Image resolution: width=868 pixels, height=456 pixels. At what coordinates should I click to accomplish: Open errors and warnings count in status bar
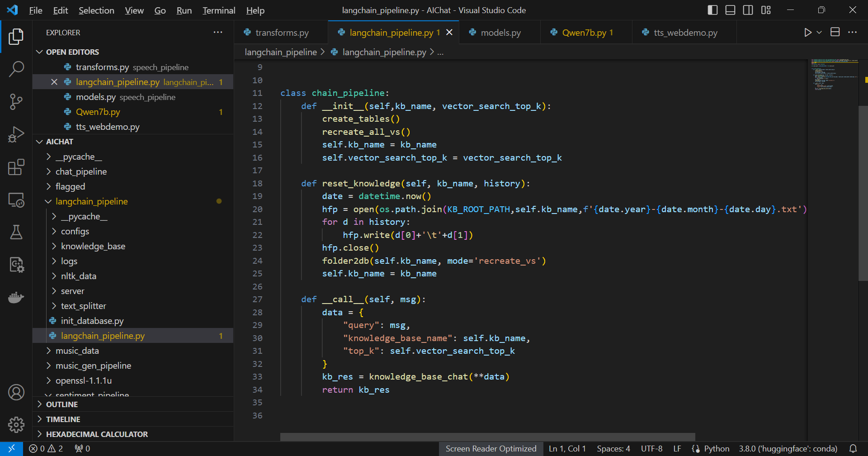46,448
